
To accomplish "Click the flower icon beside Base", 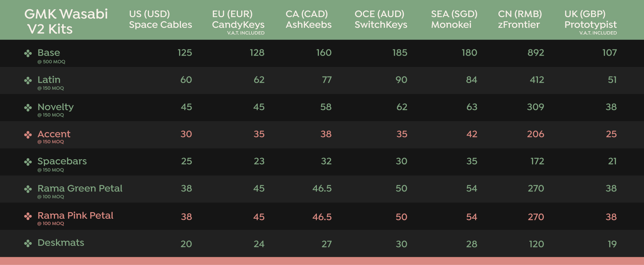I will [28, 53].
